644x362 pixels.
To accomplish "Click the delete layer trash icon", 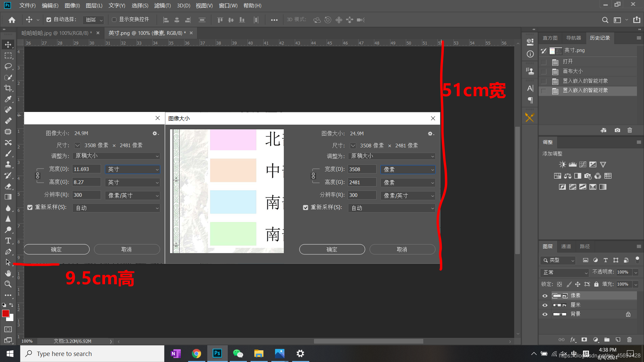I will (x=629, y=340).
